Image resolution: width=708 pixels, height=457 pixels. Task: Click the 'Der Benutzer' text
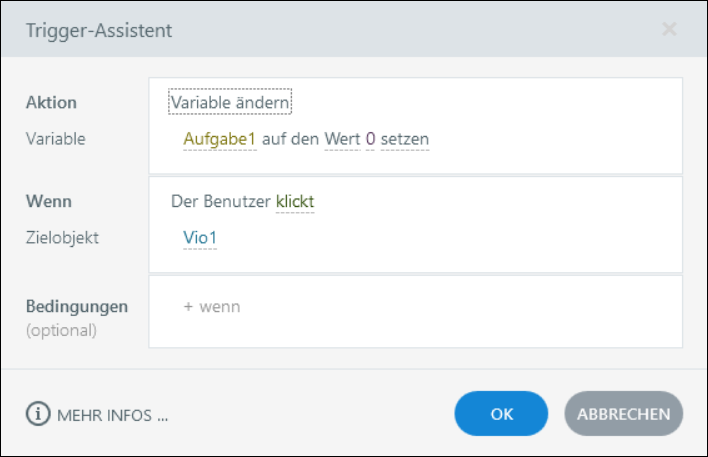(221, 202)
